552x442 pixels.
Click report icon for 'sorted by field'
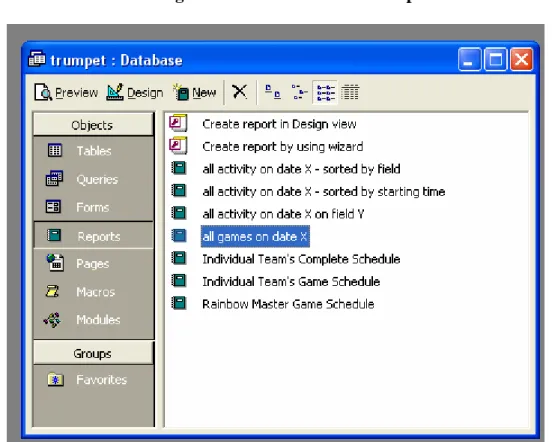[178, 168]
